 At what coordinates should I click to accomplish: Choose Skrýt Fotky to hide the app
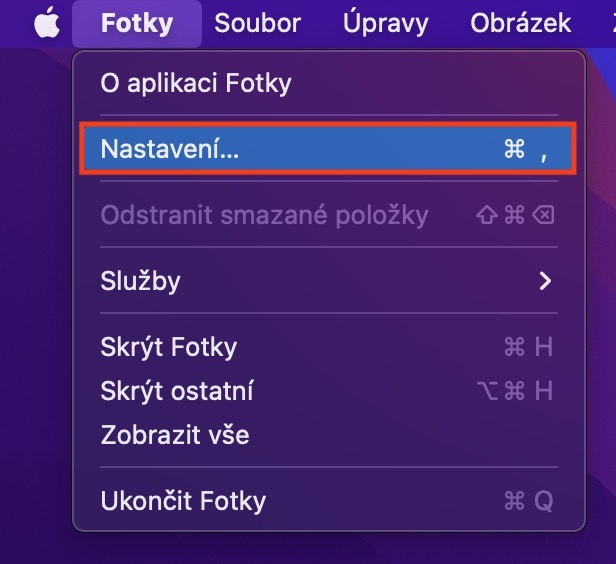point(169,347)
